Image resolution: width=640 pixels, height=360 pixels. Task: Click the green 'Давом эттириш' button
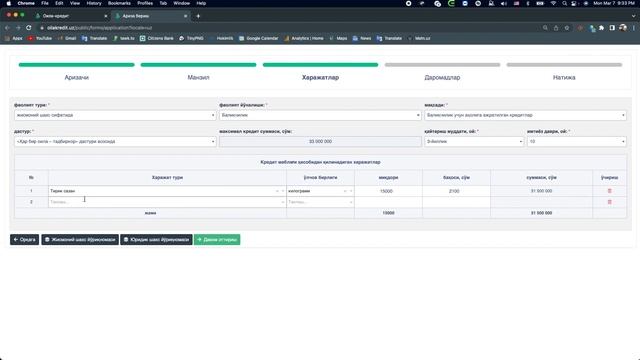217,240
